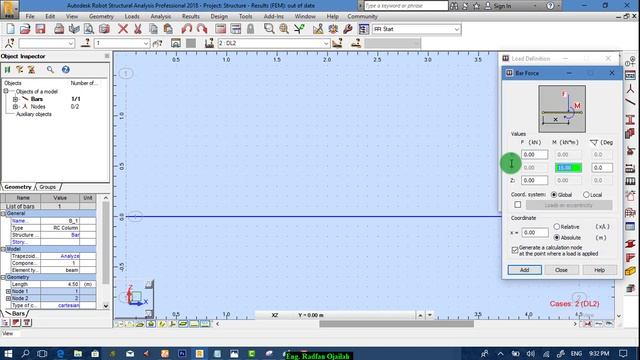Expand the Nodes tree item
The height and width of the screenshot is (360, 640).
pyautogui.click(x=15, y=107)
